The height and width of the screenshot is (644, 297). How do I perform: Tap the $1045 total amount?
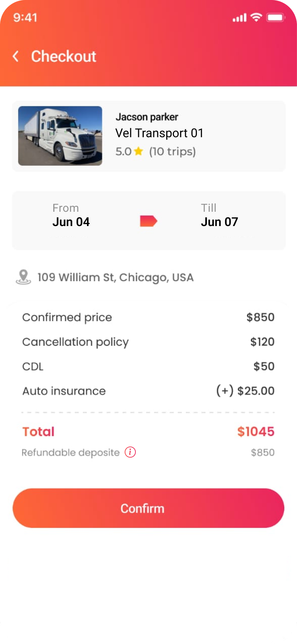256,431
